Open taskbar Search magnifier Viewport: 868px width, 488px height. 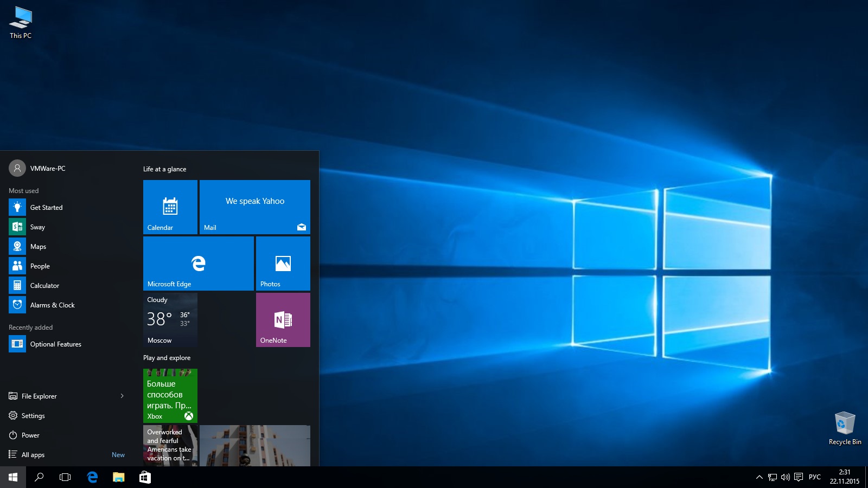click(x=39, y=477)
